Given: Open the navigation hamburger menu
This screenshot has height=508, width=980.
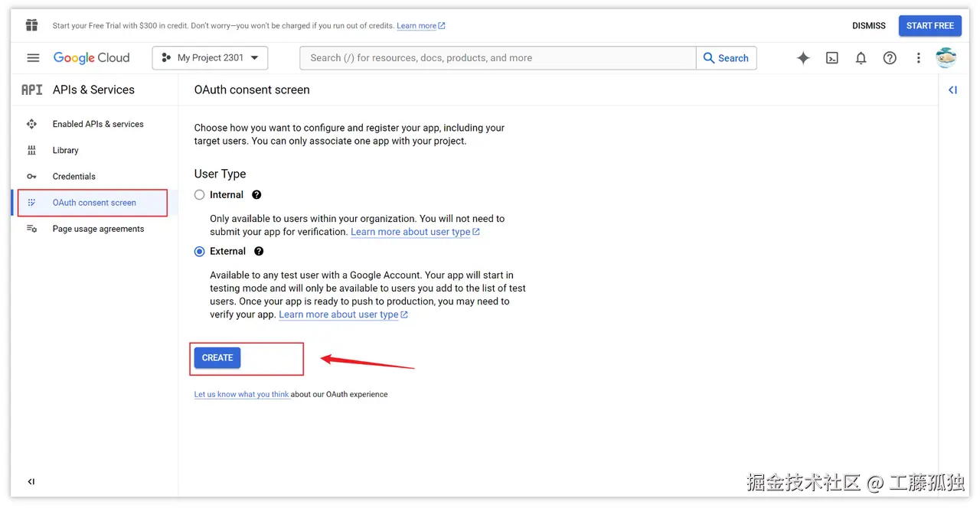Looking at the screenshot, I should (33, 57).
